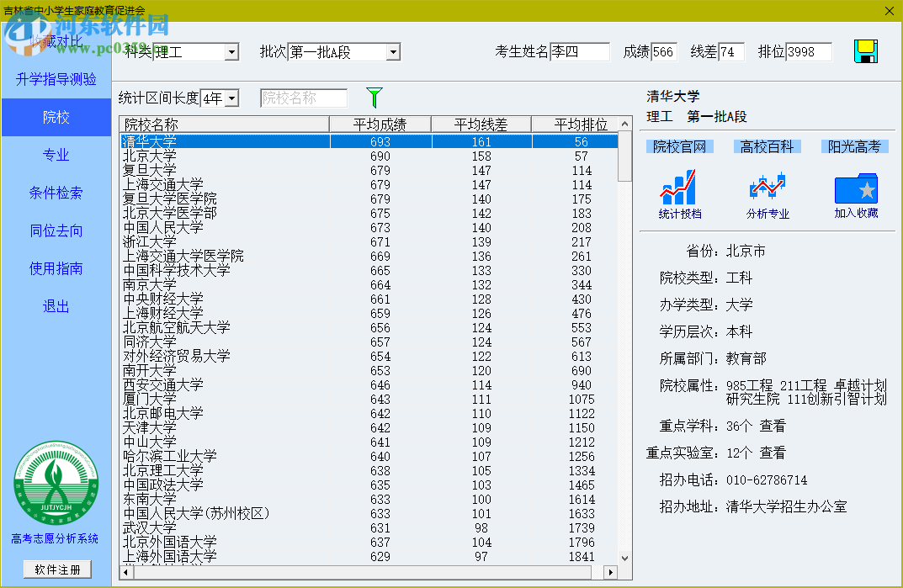Open the 统计区间长度 dropdown
Viewport: 903px width, 588px height.
(231, 98)
